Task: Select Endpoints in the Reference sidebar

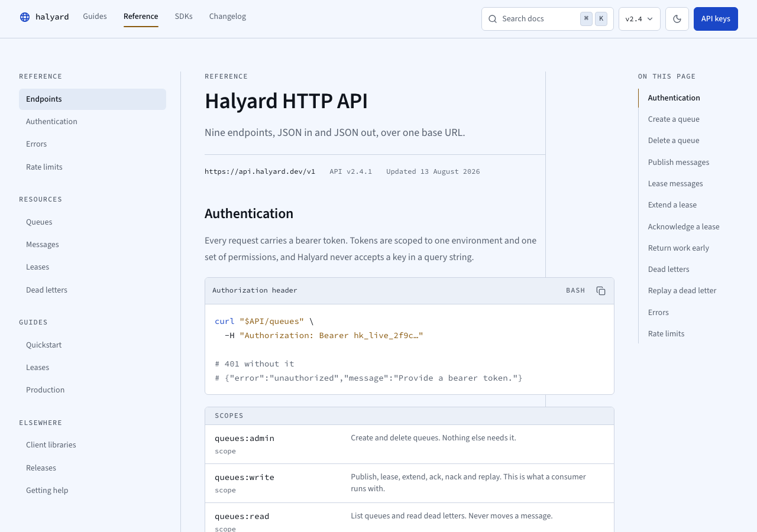Action: click(92, 99)
